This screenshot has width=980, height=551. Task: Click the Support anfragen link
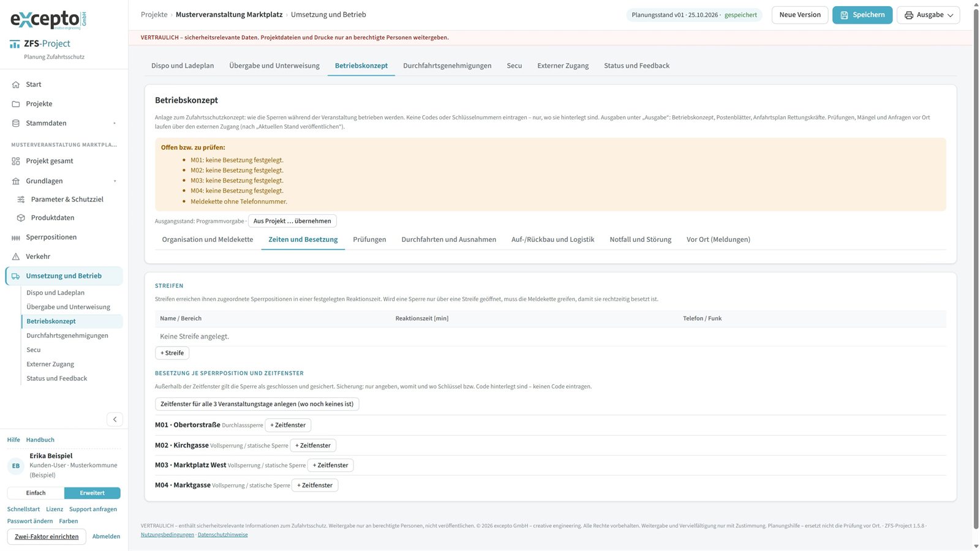pos(93,509)
